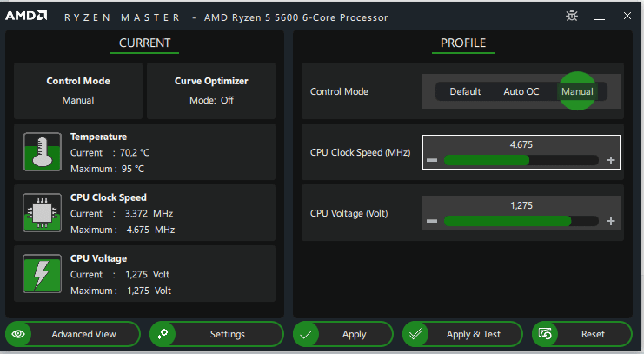Select Auto OC control mode
The height and width of the screenshot is (354, 644).
pyautogui.click(x=521, y=91)
